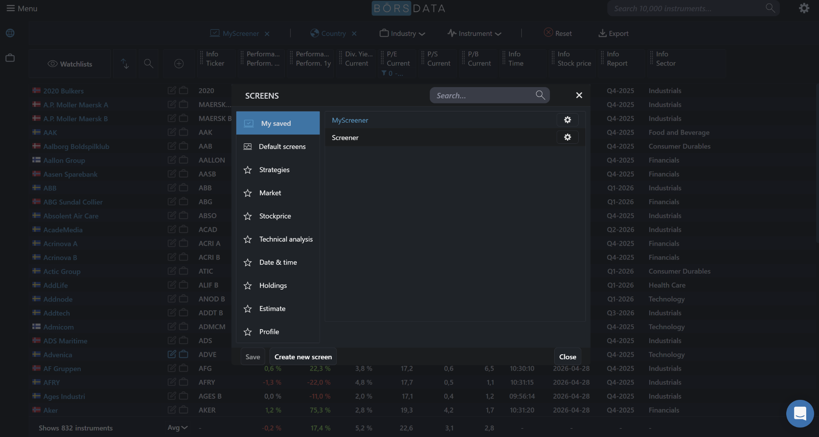Open Watchlists eye button

tap(70, 64)
